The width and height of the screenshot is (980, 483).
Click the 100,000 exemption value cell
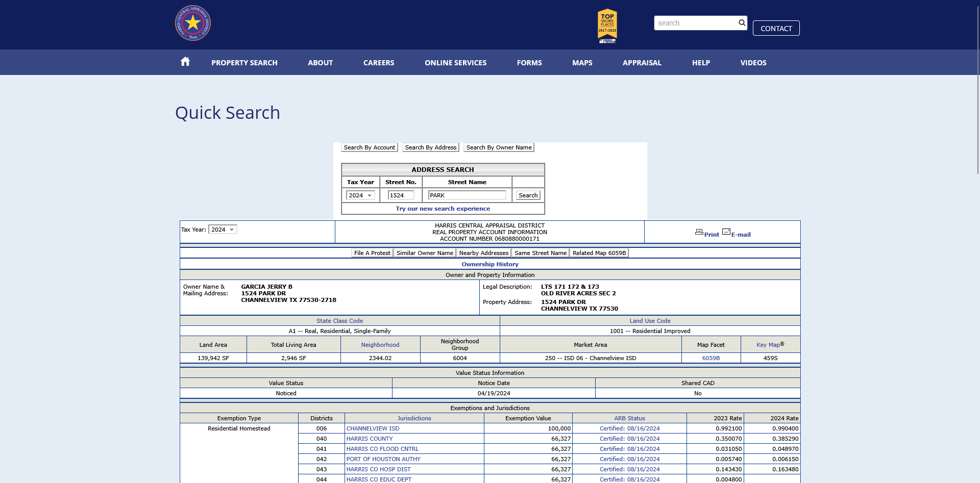coord(528,428)
